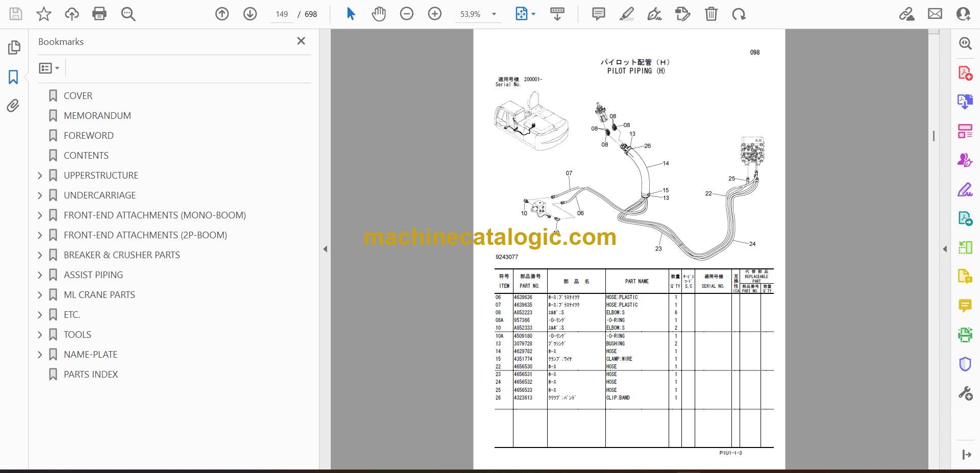Open the share link icon
The height and width of the screenshot is (473, 980).
(x=907, y=14)
